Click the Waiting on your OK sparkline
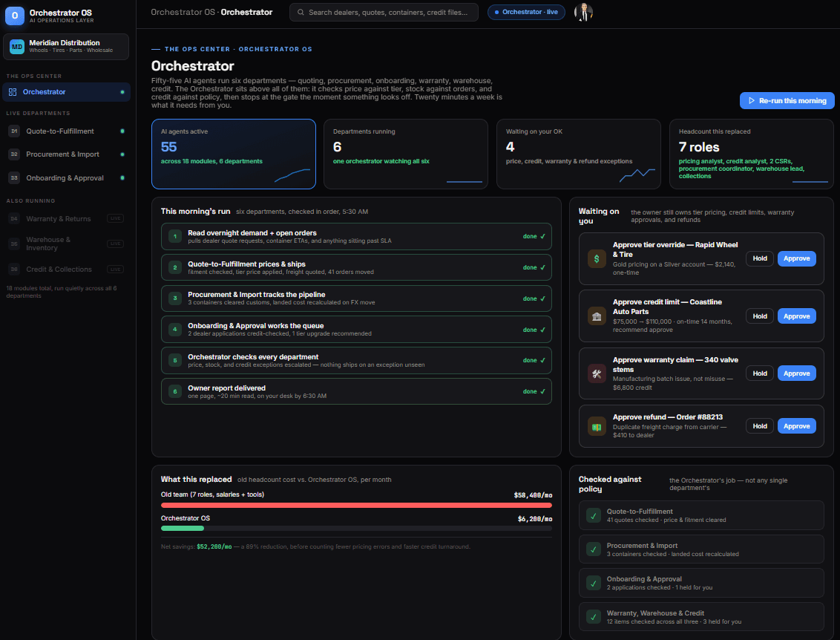The image size is (840, 640). [x=637, y=175]
